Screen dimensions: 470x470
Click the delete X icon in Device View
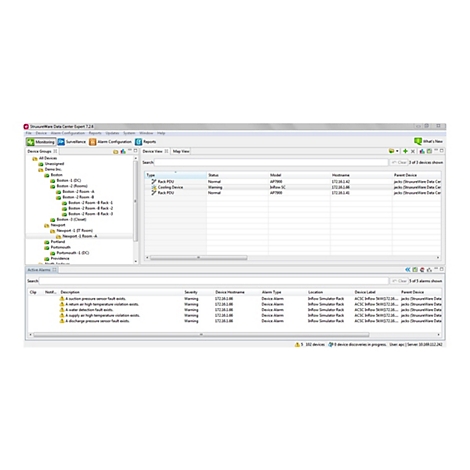(413, 151)
